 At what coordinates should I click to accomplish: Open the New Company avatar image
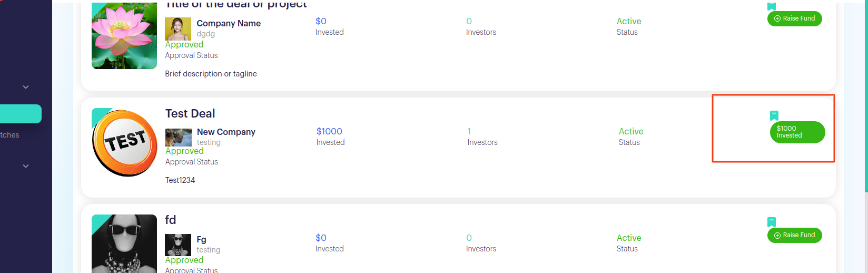pos(179,138)
